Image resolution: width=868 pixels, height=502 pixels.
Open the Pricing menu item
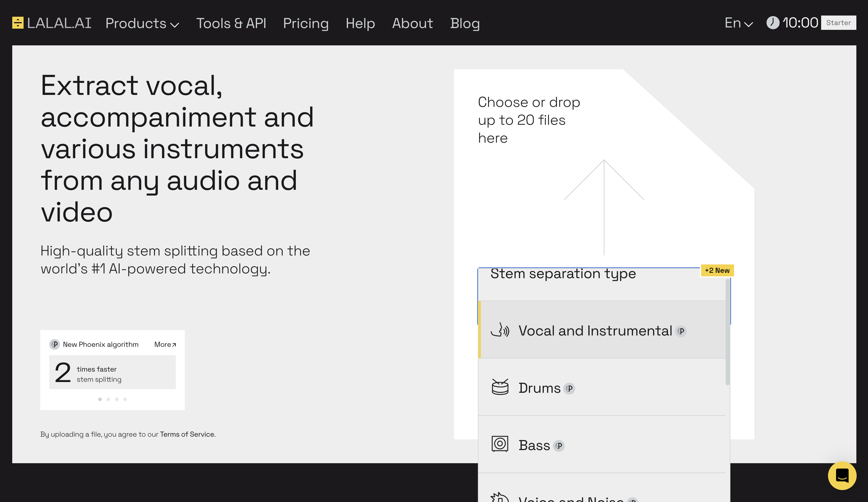(x=306, y=22)
